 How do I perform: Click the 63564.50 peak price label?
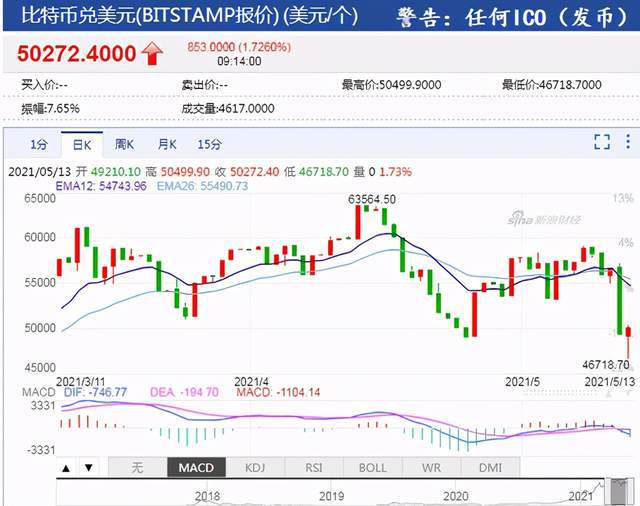point(372,200)
